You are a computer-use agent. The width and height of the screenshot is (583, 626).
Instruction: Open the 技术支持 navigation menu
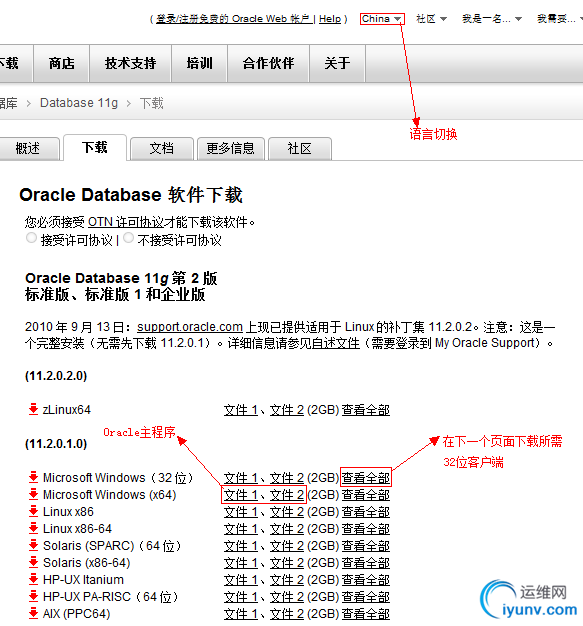coord(131,63)
